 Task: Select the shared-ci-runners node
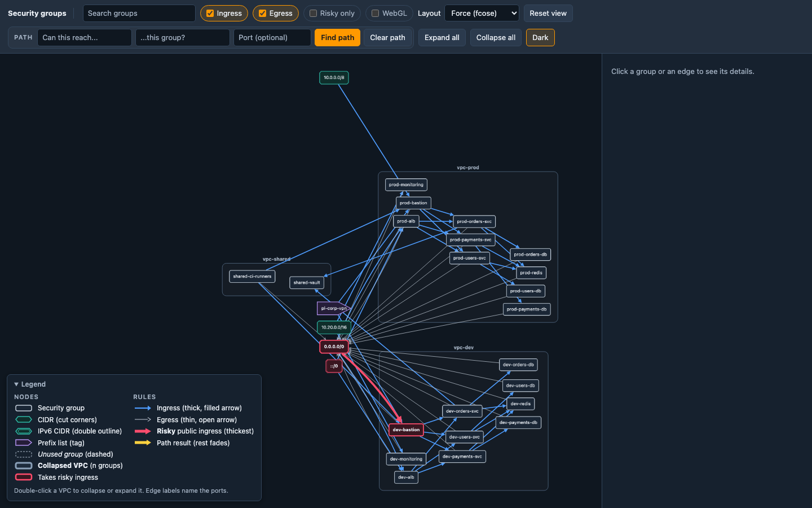pyautogui.click(x=252, y=277)
